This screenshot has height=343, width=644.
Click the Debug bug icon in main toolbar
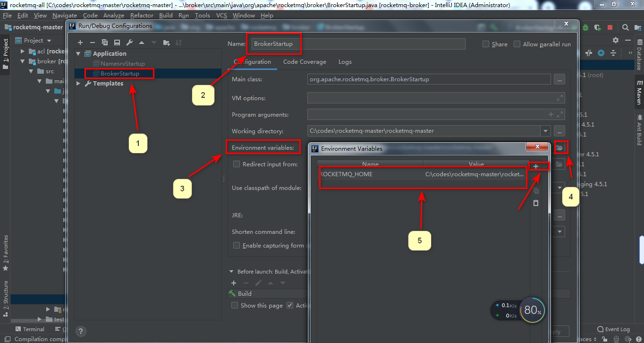point(585,27)
